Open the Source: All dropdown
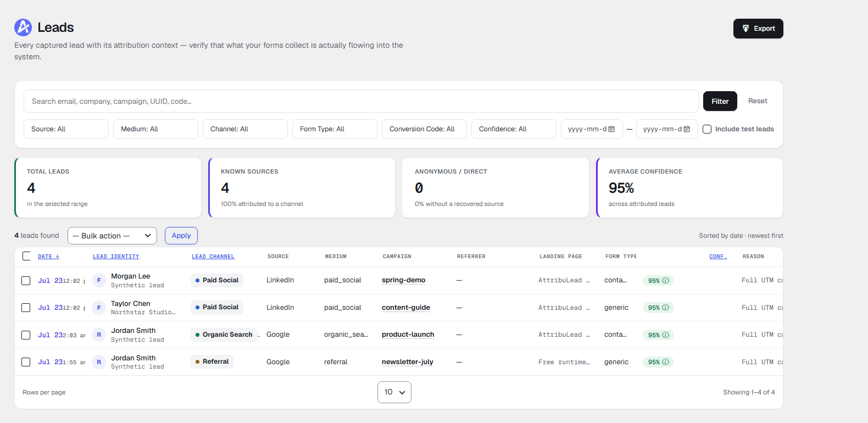The width and height of the screenshot is (868, 423). pyautogui.click(x=66, y=129)
